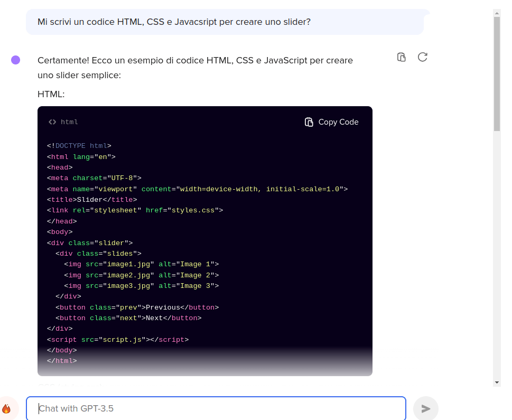Image resolution: width=512 pixels, height=420 pixels.
Task: Regenerate the response with refresh icon
Action: click(423, 57)
